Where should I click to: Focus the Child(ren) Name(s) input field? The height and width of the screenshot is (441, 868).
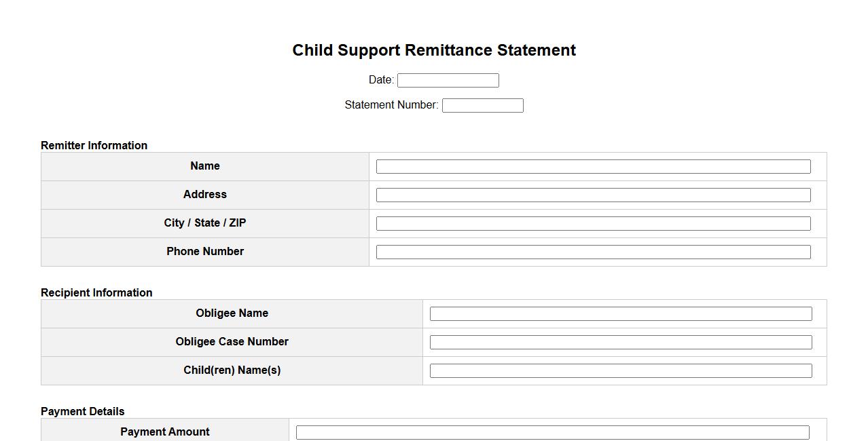point(621,371)
